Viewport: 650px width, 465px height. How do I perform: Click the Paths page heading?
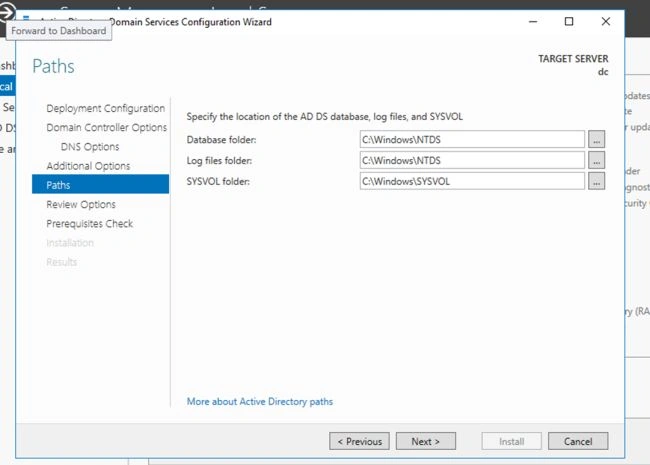[53, 66]
